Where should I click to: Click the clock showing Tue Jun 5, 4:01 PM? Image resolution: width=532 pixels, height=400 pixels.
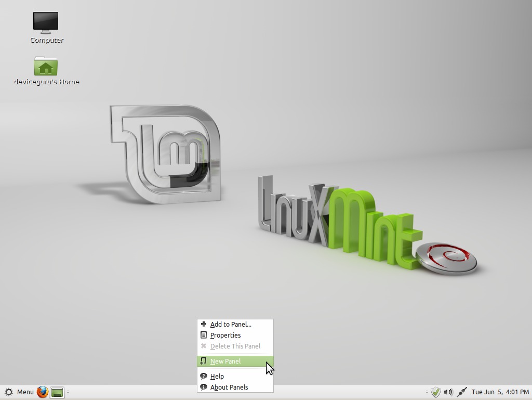[500, 392]
